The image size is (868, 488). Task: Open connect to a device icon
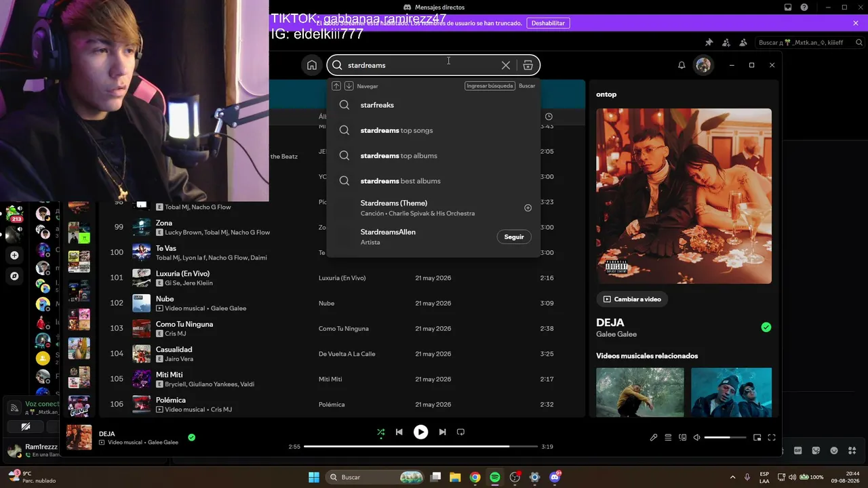(x=683, y=437)
